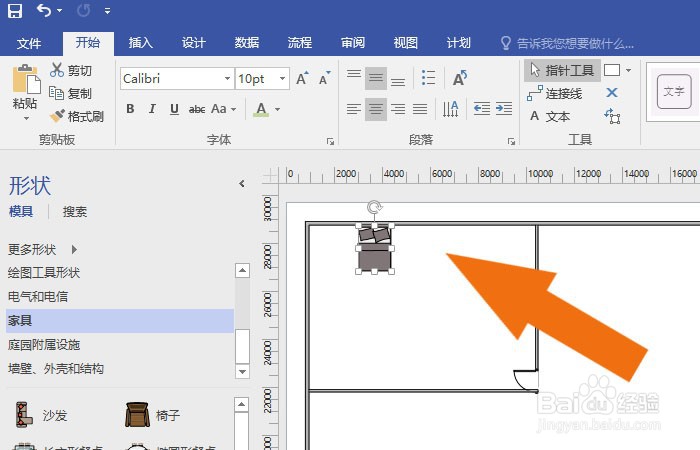Select justify paragraph icon
This screenshot has width=700, height=450.
click(420, 109)
